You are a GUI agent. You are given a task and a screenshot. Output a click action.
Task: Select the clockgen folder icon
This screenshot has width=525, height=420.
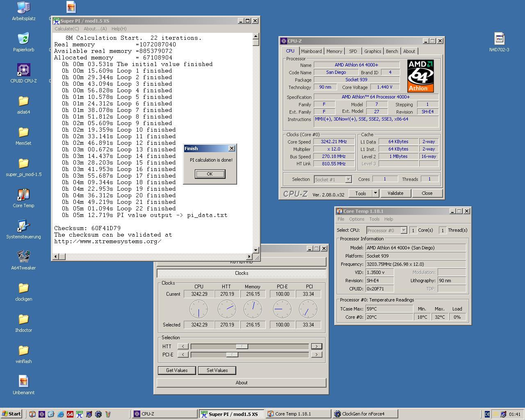23,292
